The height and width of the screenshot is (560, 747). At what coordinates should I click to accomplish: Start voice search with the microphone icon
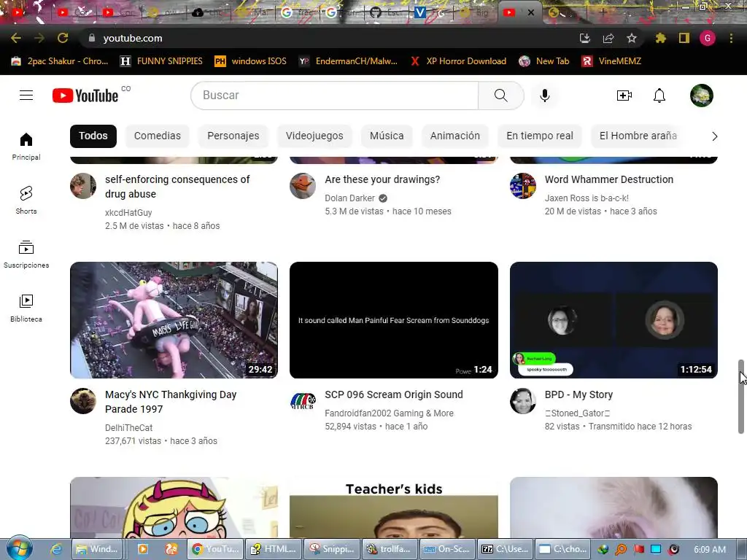click(x=544, y=96)
